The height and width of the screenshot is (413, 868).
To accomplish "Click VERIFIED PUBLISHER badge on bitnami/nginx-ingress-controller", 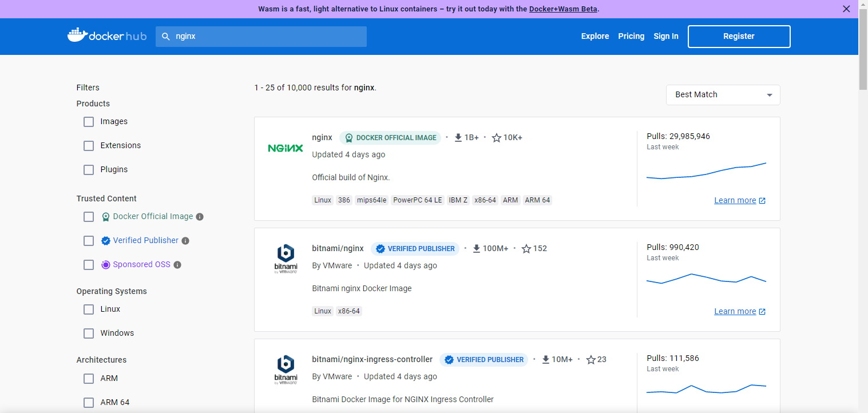I will pyautogui.click(x=484, y=360).
